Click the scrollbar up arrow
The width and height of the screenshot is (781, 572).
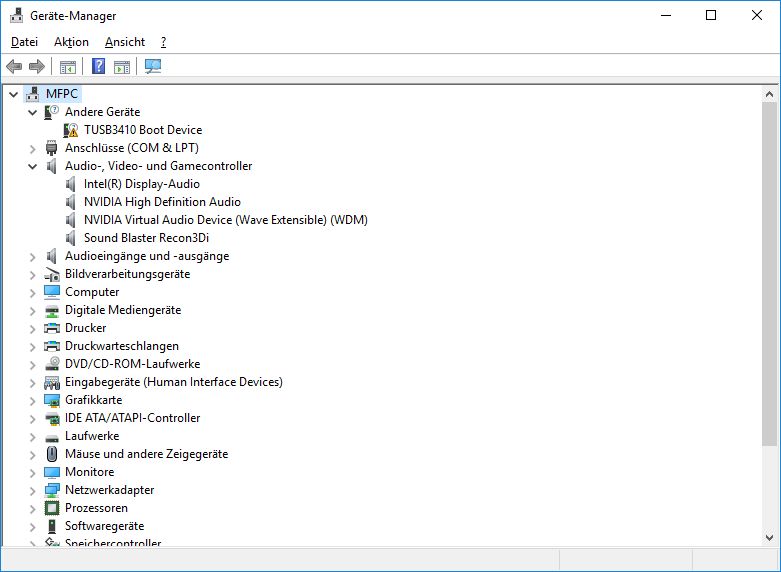click(x=769, y=94)
